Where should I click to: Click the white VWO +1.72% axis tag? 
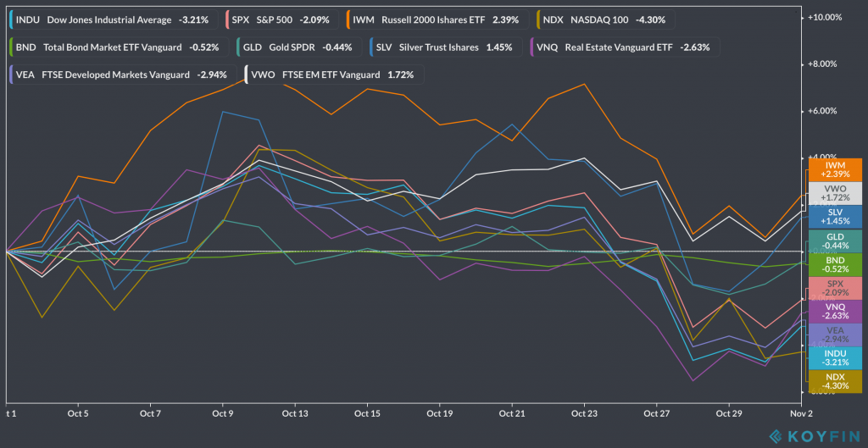835,193
